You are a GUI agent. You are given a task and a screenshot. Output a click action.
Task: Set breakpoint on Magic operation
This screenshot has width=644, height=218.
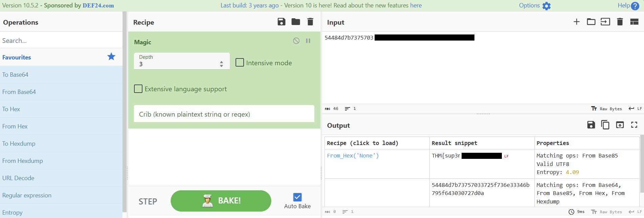[x=308, y=41]
